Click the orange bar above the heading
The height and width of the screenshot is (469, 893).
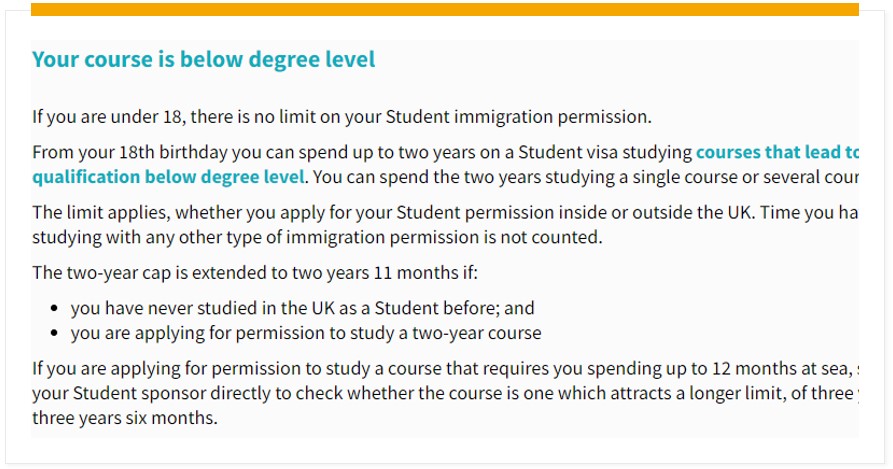tap(445, 10)
